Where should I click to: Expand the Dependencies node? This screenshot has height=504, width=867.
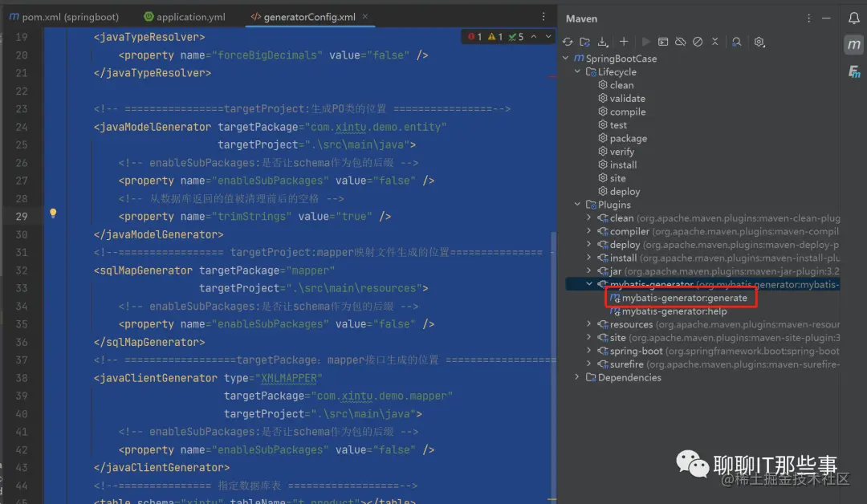point(577,377)
